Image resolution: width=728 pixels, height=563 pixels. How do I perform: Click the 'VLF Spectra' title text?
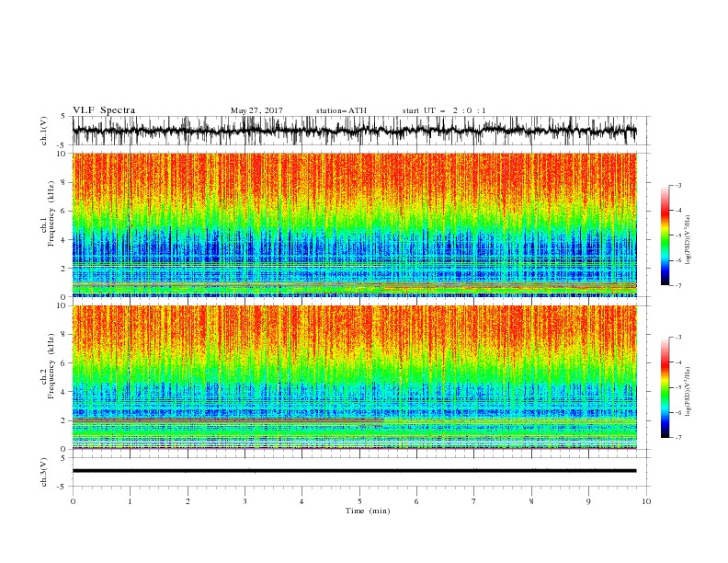(x=104, y=110)
